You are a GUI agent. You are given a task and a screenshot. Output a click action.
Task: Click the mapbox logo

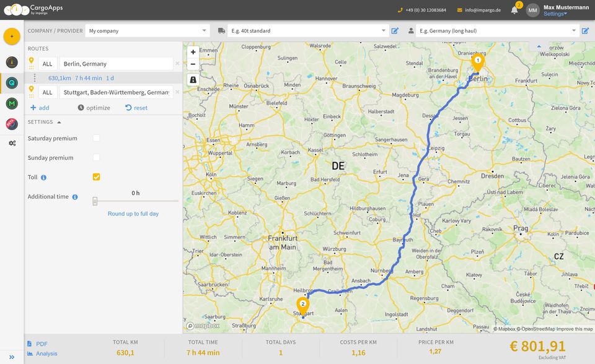(x=203, y=326)
